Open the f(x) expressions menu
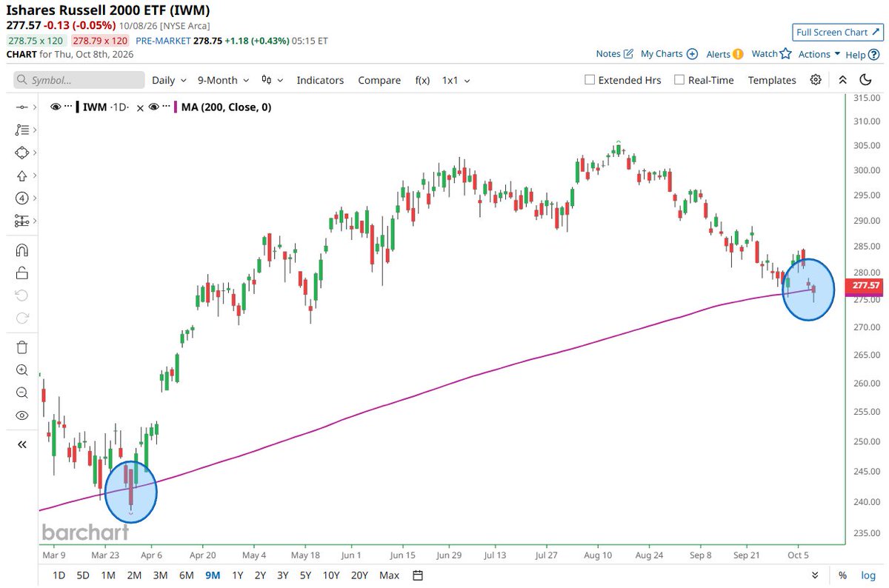 (422, 80)
